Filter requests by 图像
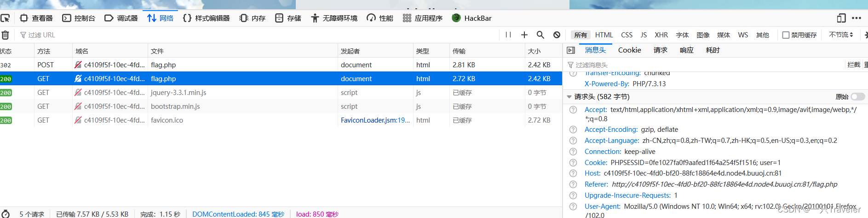The width and height of the screenshot is (868, 218). tap(703, 35)
